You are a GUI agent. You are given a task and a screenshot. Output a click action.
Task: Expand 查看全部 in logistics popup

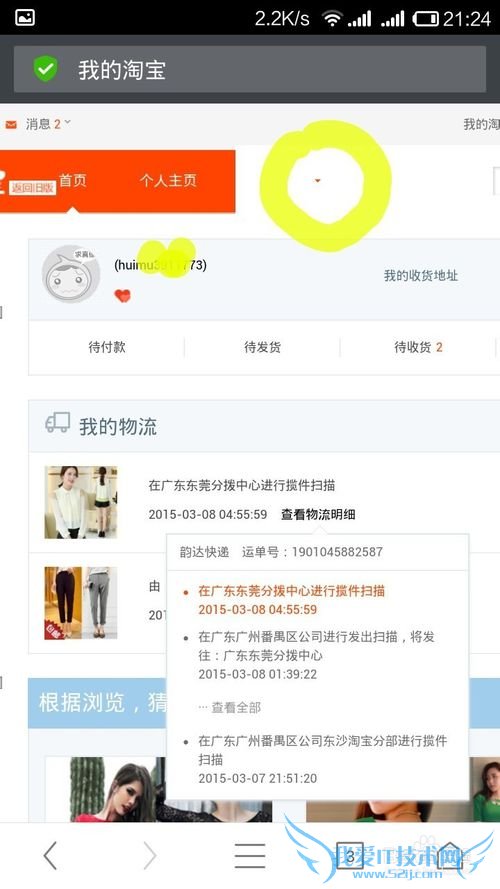coord(230,707)
